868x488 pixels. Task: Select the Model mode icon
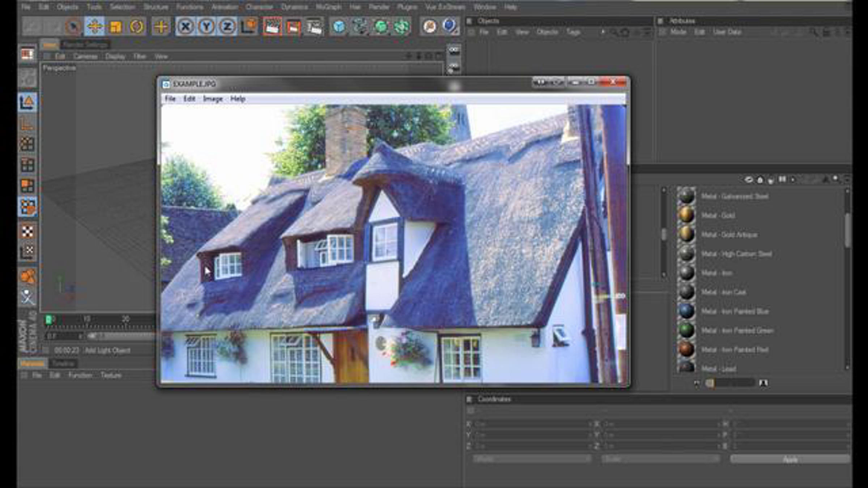[x=27, y=102]
